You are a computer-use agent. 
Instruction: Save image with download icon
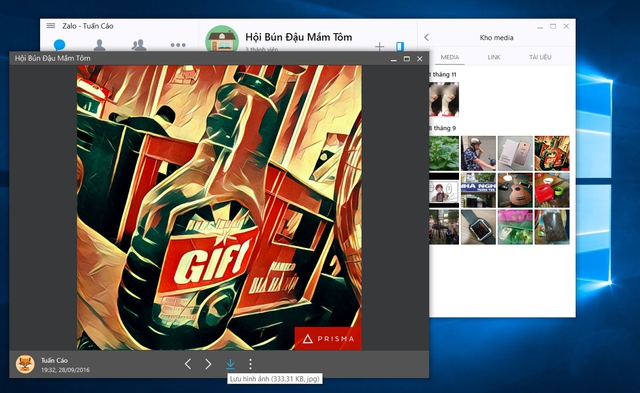[230, 364]
